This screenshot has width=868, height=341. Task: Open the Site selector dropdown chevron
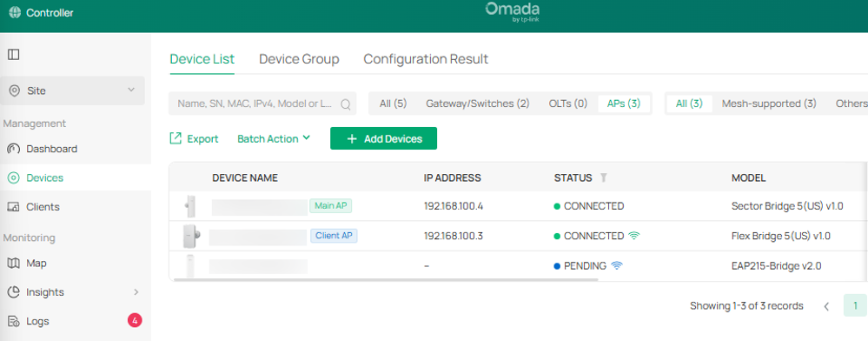[x=131, y=90]
